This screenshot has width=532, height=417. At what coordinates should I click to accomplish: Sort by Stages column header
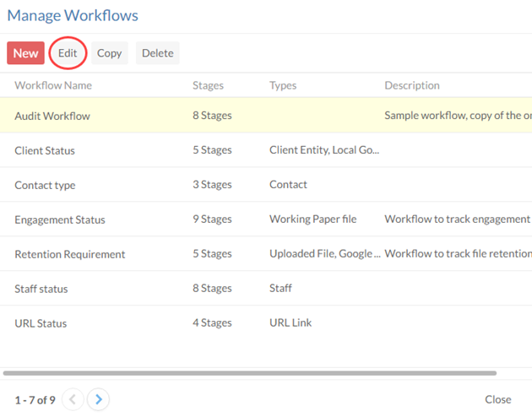click(x=208, y=85)
